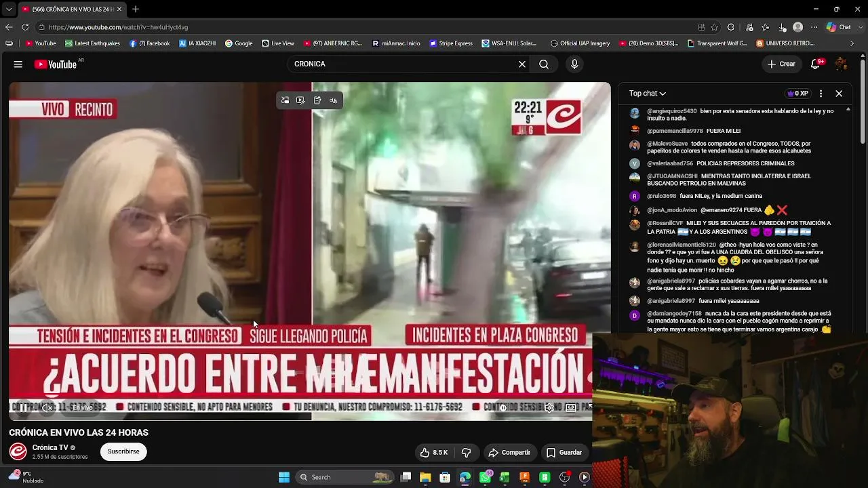Image resolution: width=868 pixels, height=488 pixels.
Task: Subscribe to Crónica TV with Suscribirse
Action: coord(123,451)
